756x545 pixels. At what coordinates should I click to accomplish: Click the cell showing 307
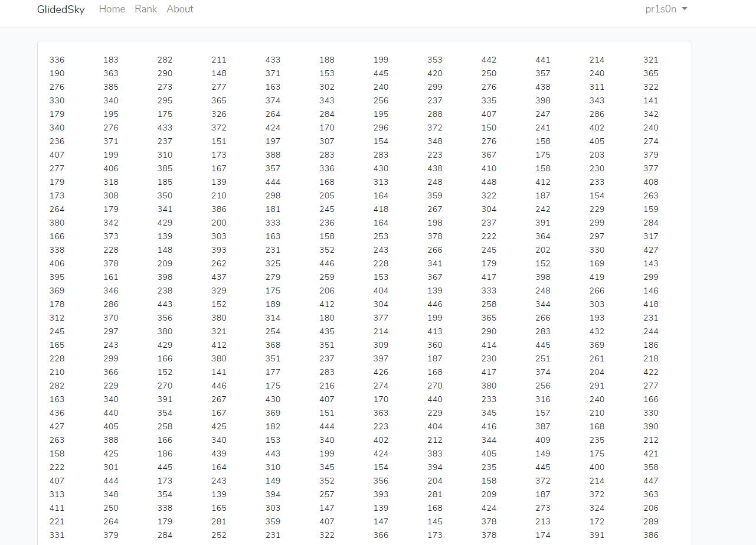click(327, 141)
